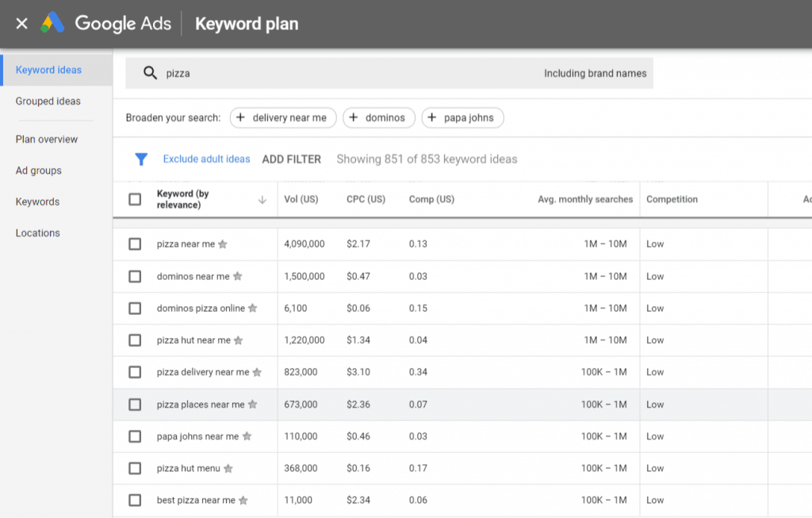Sort by CPC (US) column header
The width and height of the screenshot is (812, 518).
click(x=366, y=199)
